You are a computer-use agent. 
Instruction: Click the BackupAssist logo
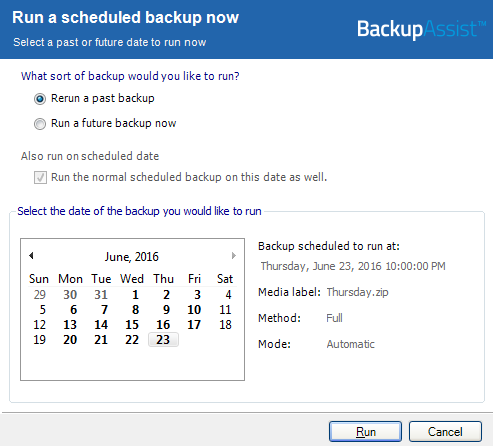[421, 29]
